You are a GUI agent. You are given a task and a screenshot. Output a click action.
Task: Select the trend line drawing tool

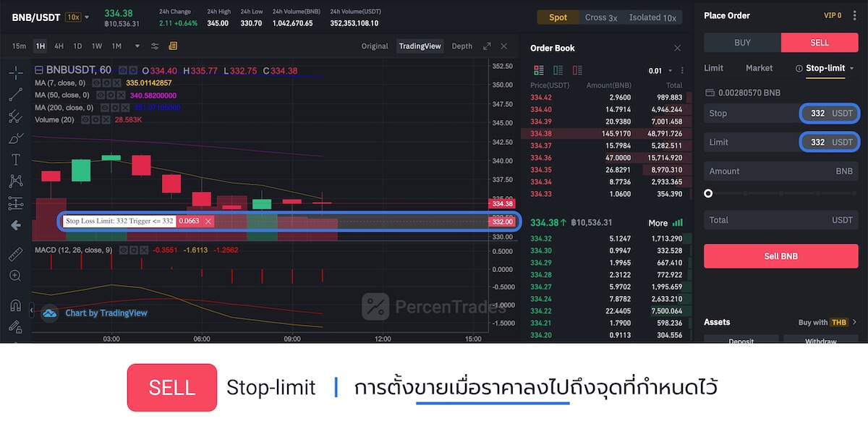(15, 94)
